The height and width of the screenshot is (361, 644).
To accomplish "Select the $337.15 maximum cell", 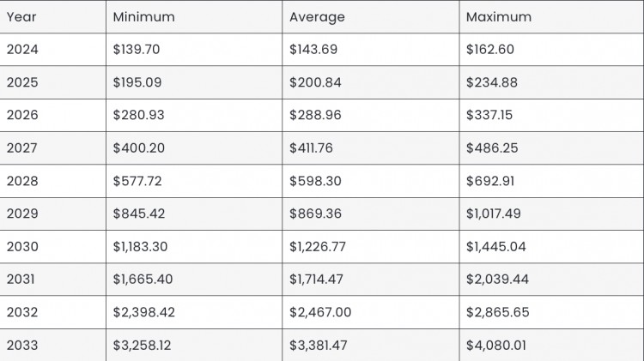I will click(551, 115).
